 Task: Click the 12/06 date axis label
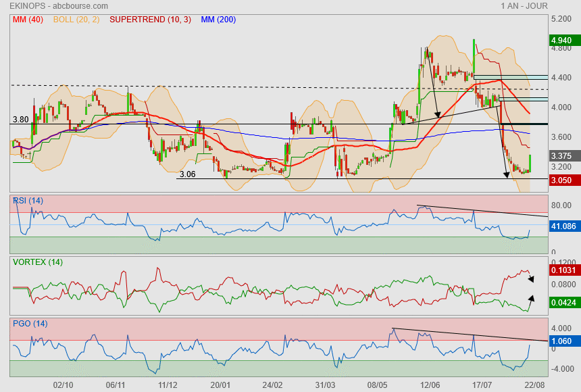click(430, 385)
